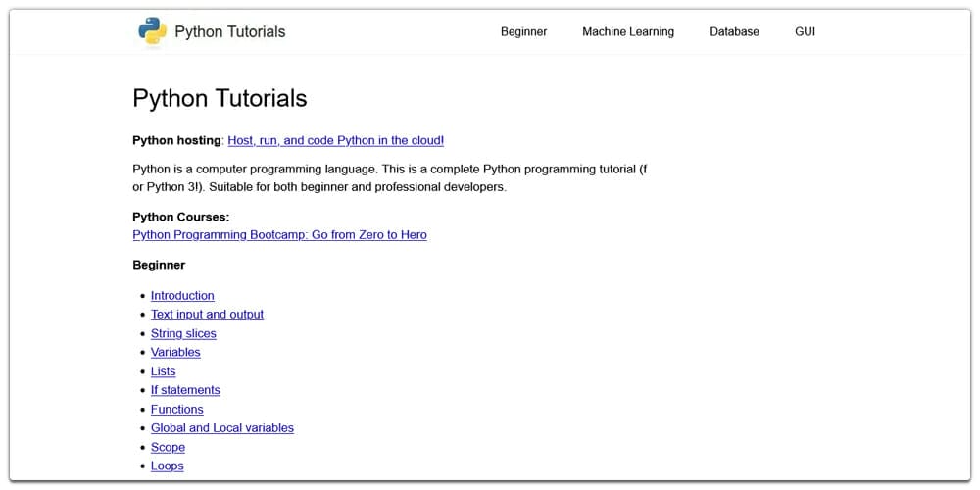Open Text input and output tutorial
Image resolution: width=980 pixels, height=490 pixels.
[207, 315]
